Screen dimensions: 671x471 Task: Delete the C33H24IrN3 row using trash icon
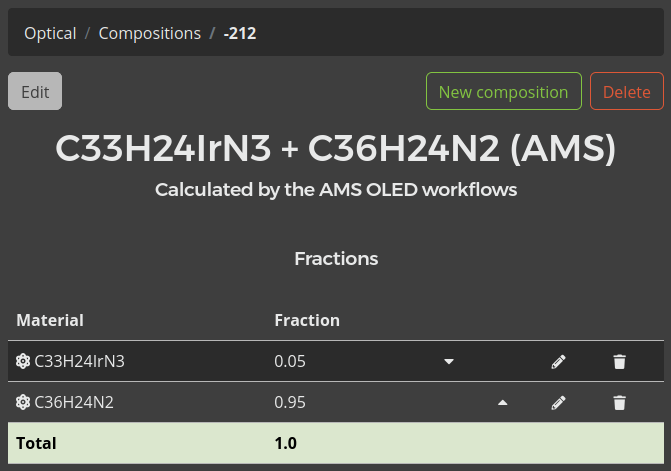619,361
